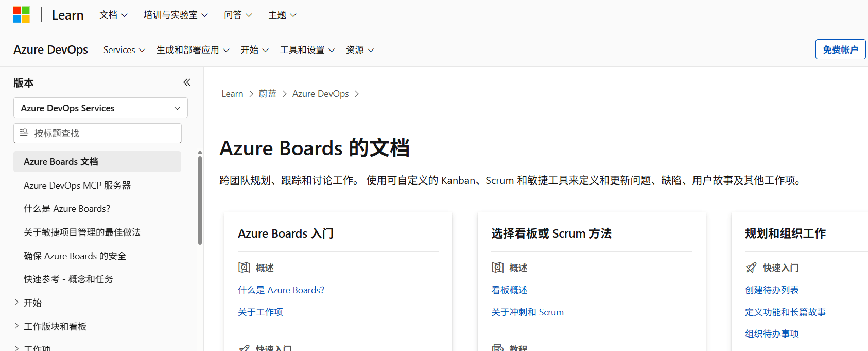This screenshot has height=351, width=868.
Task: Expand the 开始 tree item in sidebar
Action: pyautogui.click(x=17, y=302)
